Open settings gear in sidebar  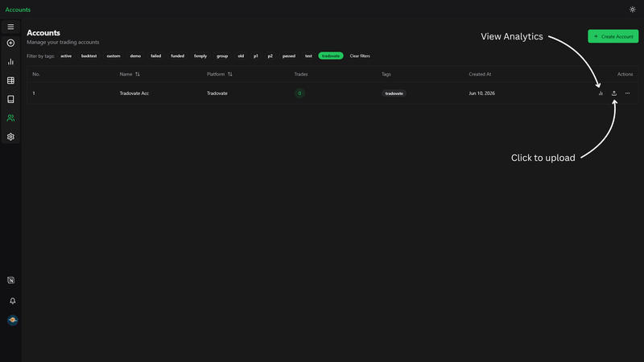[10, 137]
